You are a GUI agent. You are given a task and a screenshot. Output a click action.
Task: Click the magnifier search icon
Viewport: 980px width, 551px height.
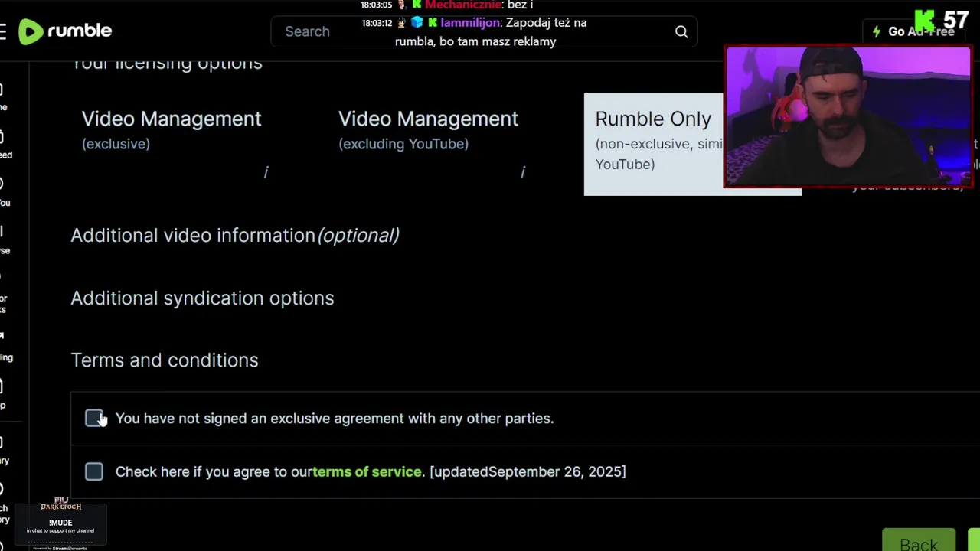click(681, 31)
